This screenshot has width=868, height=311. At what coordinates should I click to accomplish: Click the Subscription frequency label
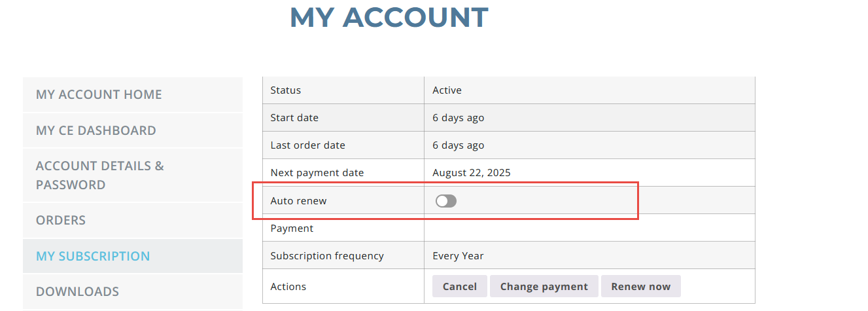[327, 256]
